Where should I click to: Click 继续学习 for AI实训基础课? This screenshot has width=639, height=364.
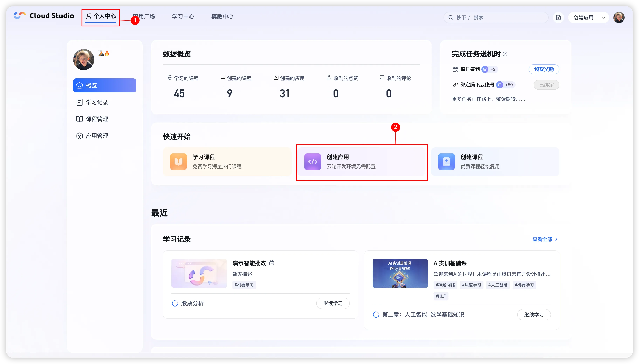click(534, 314)
